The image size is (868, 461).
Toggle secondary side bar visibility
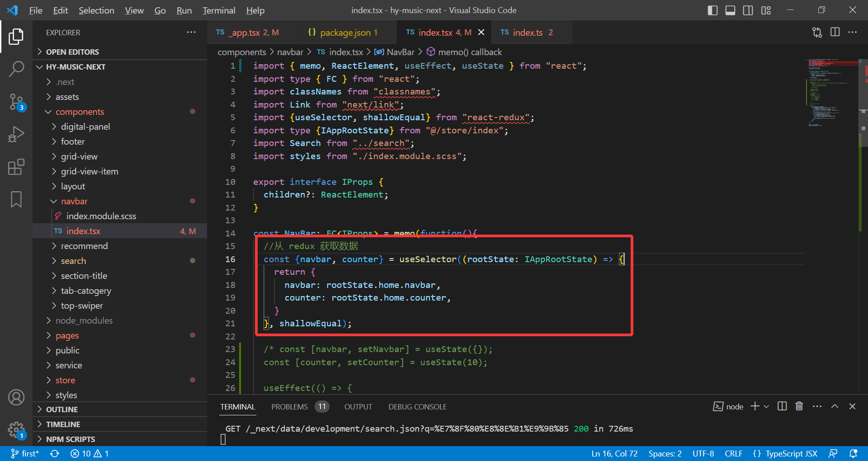click(748, 10)
